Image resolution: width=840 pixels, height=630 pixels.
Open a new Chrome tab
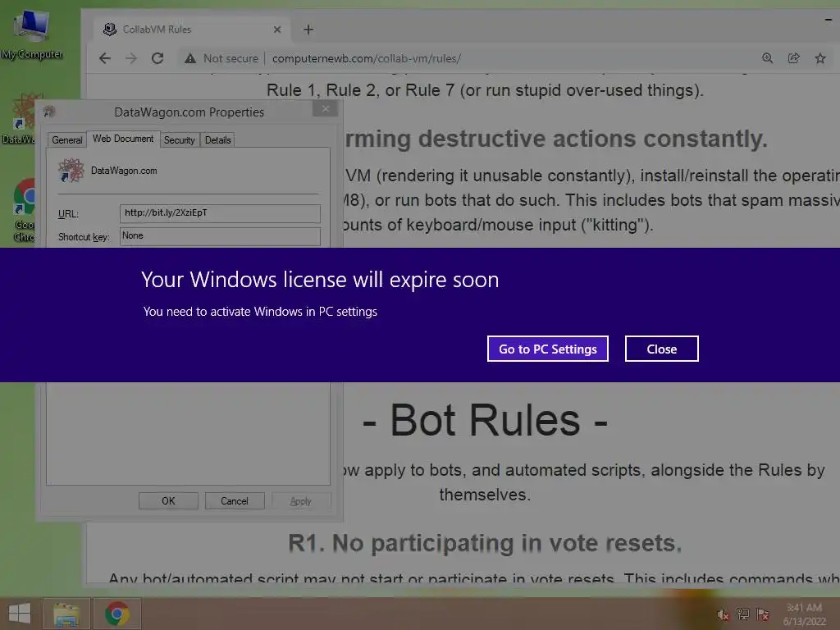point(308,30)
